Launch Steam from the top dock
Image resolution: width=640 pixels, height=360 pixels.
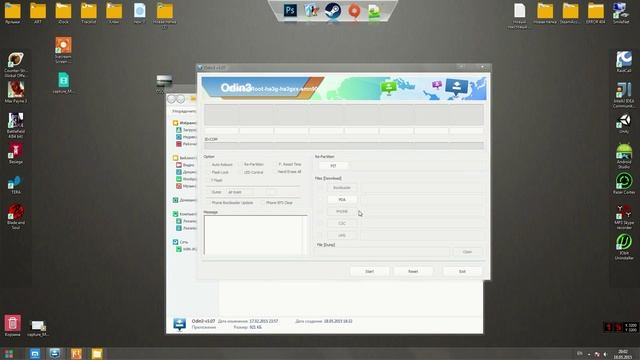click(333, 11)
